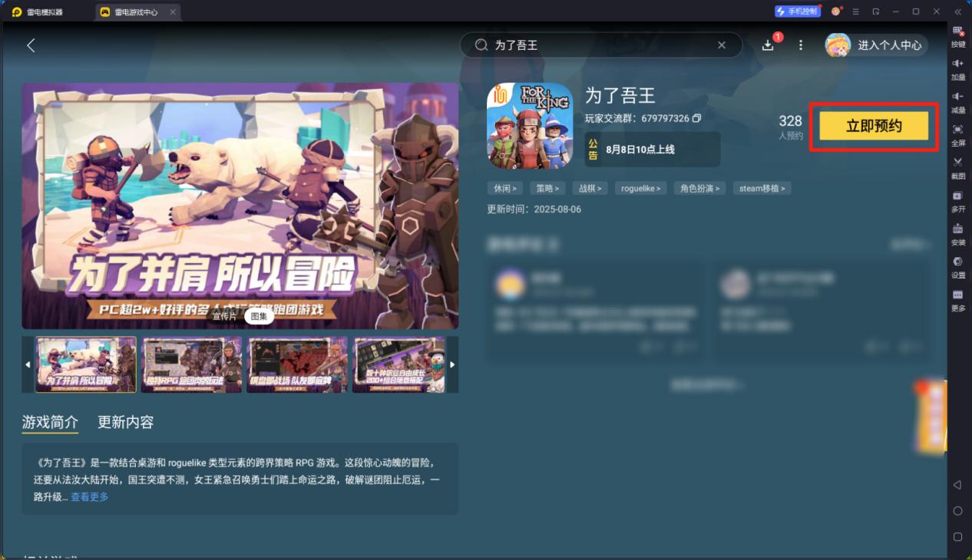Toggle 全屏 fullscreen mode

click(957, 135)
